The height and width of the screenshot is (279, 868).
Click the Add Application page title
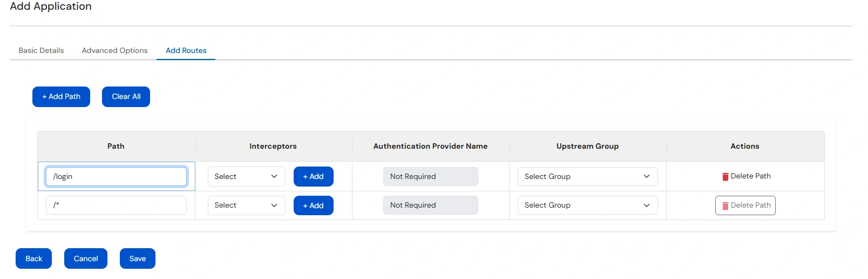click(x=51, y=6)
